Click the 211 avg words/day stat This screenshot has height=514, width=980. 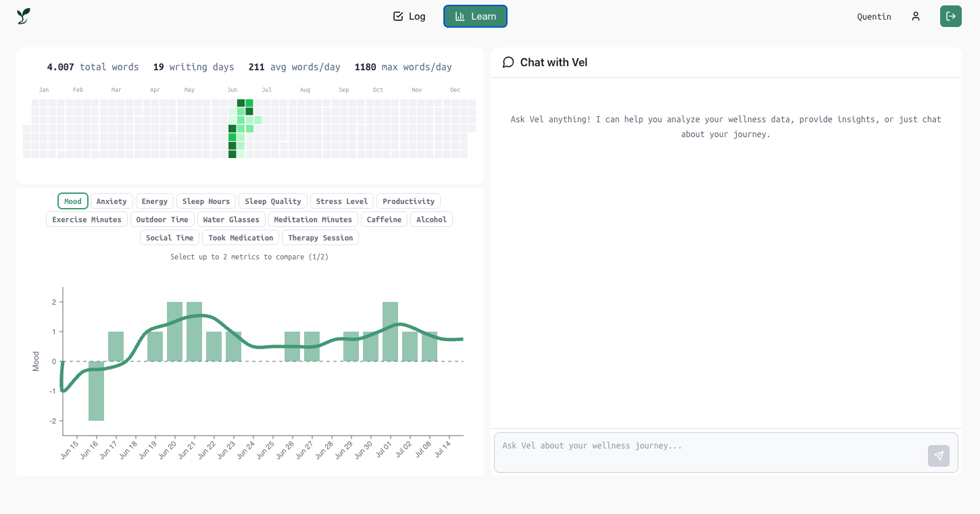[x=294, y=67]
